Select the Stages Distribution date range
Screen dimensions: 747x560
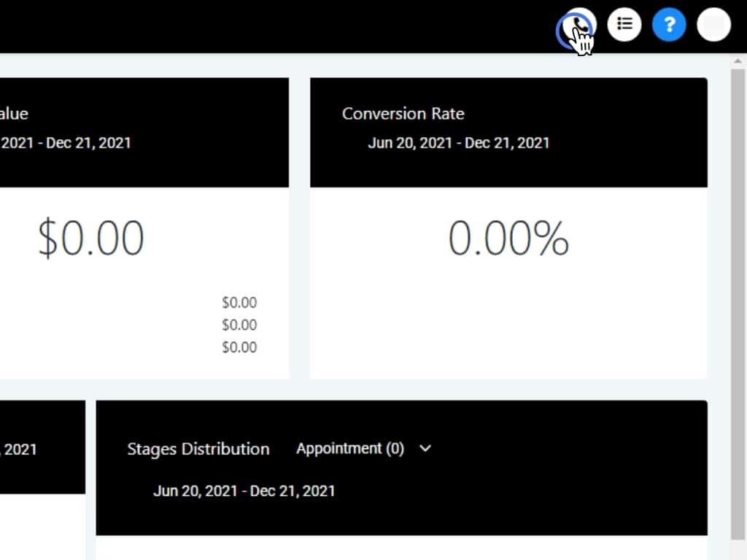tap(244, 491)
